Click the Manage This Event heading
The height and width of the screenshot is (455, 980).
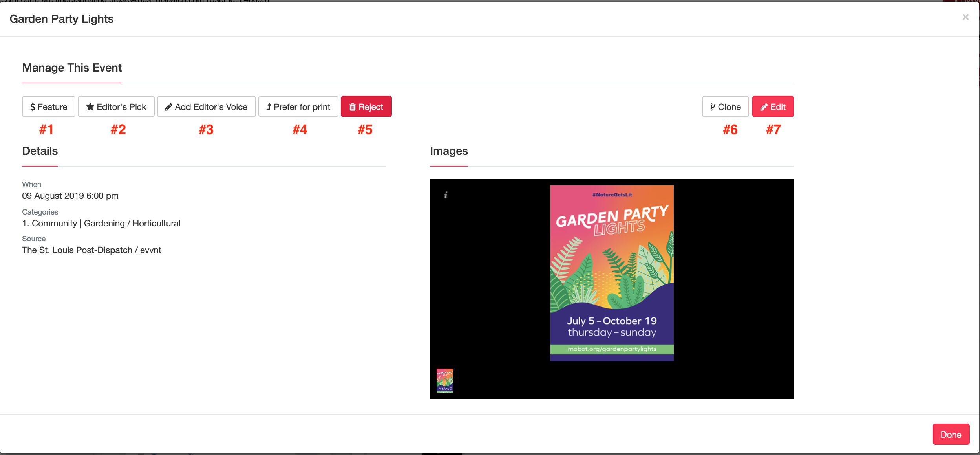click(x=72, y=68)
